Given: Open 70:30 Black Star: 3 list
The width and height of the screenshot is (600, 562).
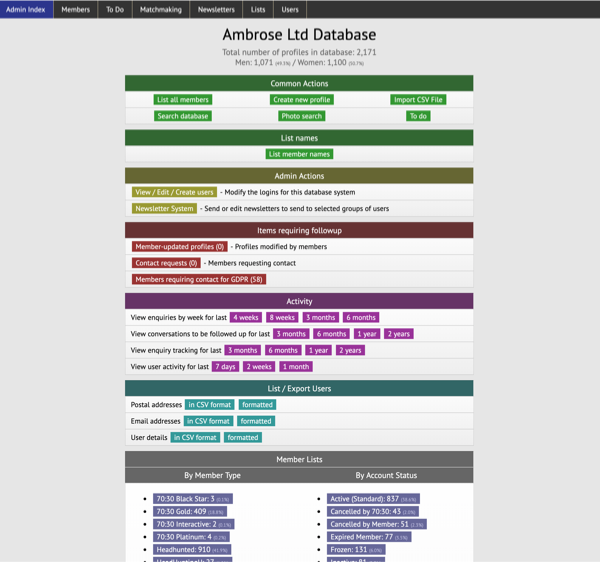Looking at the screenshot, I should point(193,499).
